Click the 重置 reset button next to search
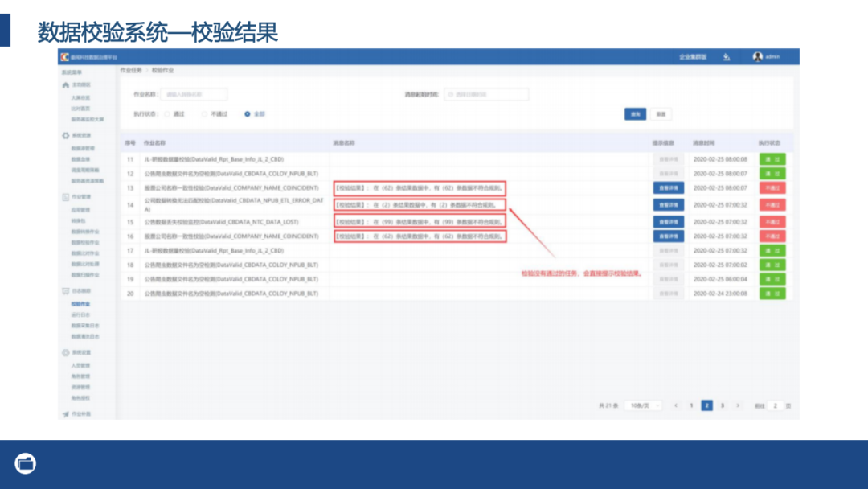Image resolution: width=868 pixels, height=489 pixels. (x=661, y=113)
